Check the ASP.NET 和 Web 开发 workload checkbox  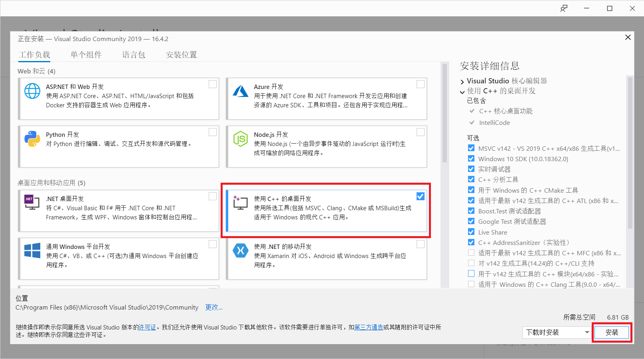[x=213, y=84]
